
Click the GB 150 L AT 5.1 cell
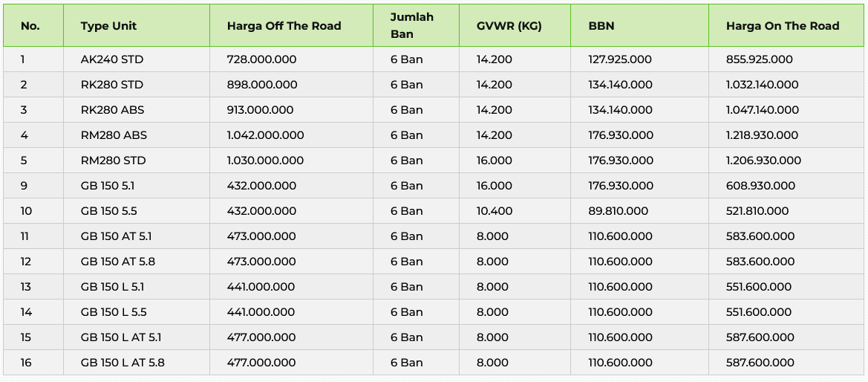pos(121,337)
